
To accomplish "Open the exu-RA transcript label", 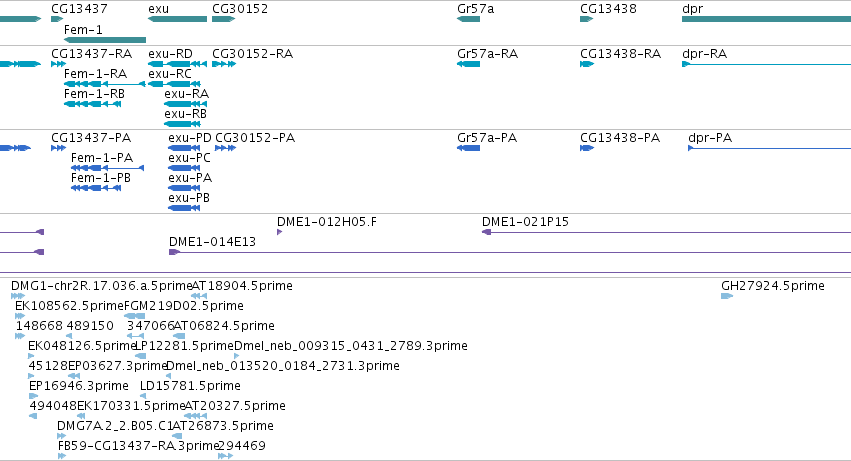I will [187, 93].
